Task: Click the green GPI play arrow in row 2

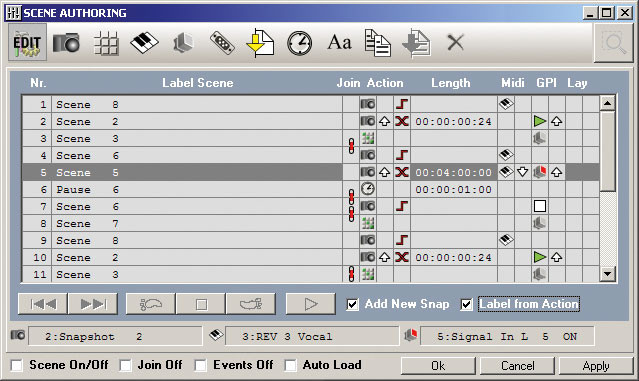Action: pos(540,121)
